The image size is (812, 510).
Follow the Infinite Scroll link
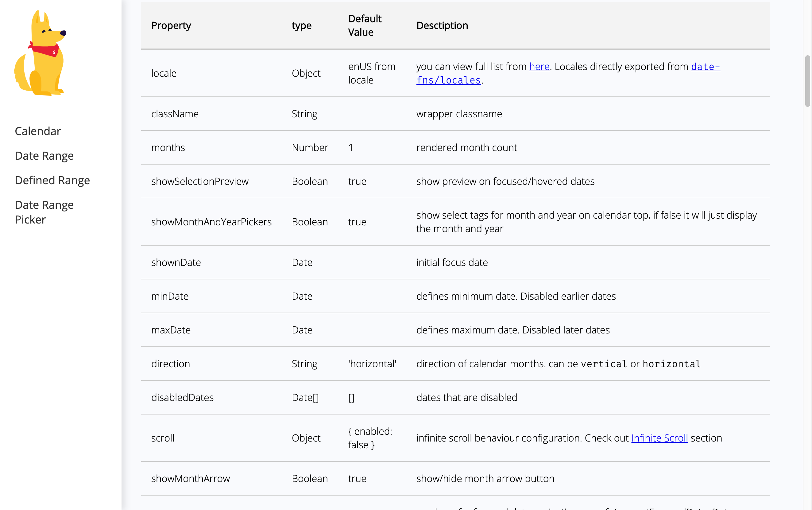pyautogui.click(x=659, y=438)
